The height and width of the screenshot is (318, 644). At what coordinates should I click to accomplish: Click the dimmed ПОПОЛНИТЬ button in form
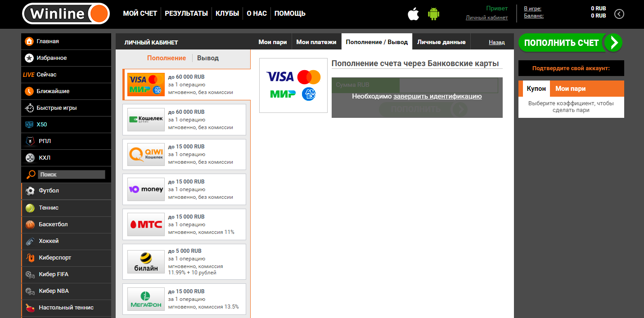423,109
